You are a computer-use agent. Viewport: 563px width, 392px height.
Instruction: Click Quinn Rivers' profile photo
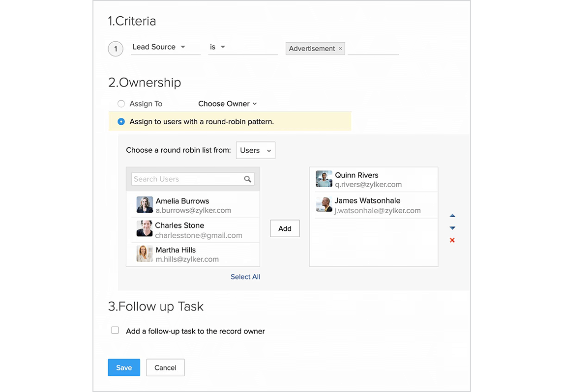324,179
